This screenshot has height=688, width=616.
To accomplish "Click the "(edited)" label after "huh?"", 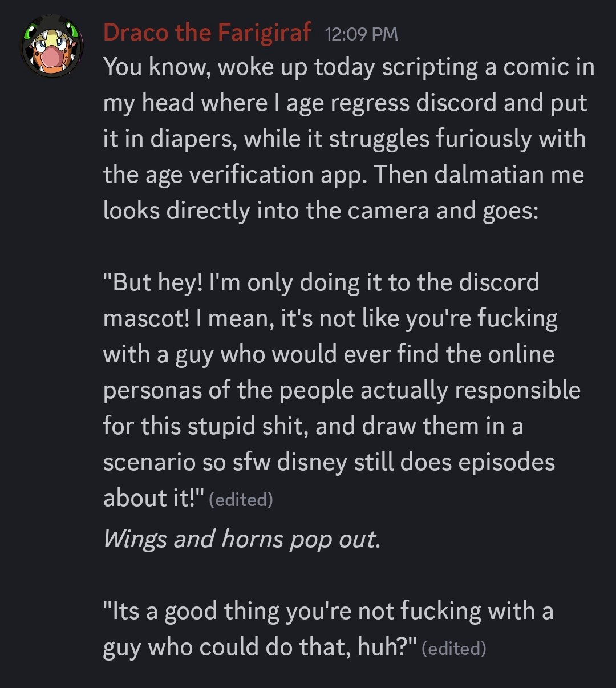I will [x=453, y=649].
